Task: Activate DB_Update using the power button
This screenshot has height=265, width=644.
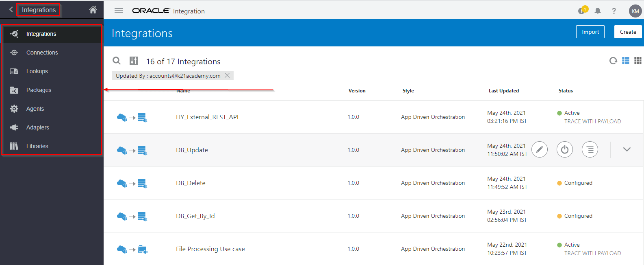Action: pyautogui.click(x=565, y=149)
